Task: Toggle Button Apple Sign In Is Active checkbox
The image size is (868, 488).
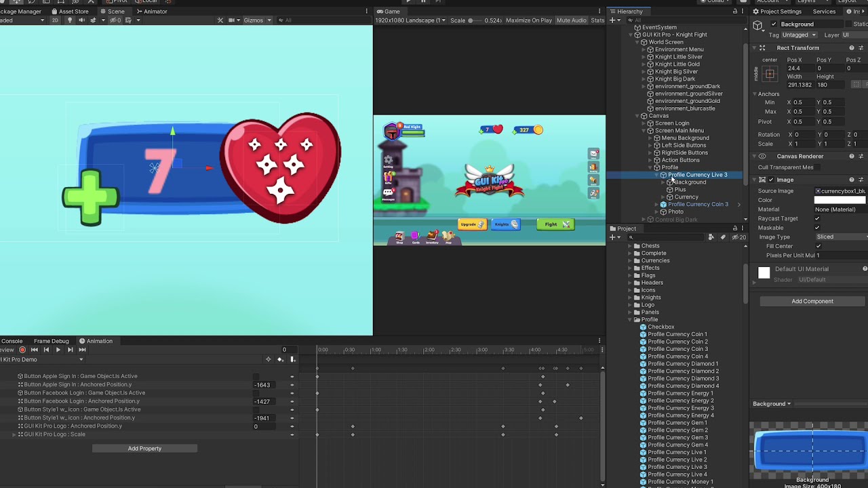Action: tap(256, 376)
